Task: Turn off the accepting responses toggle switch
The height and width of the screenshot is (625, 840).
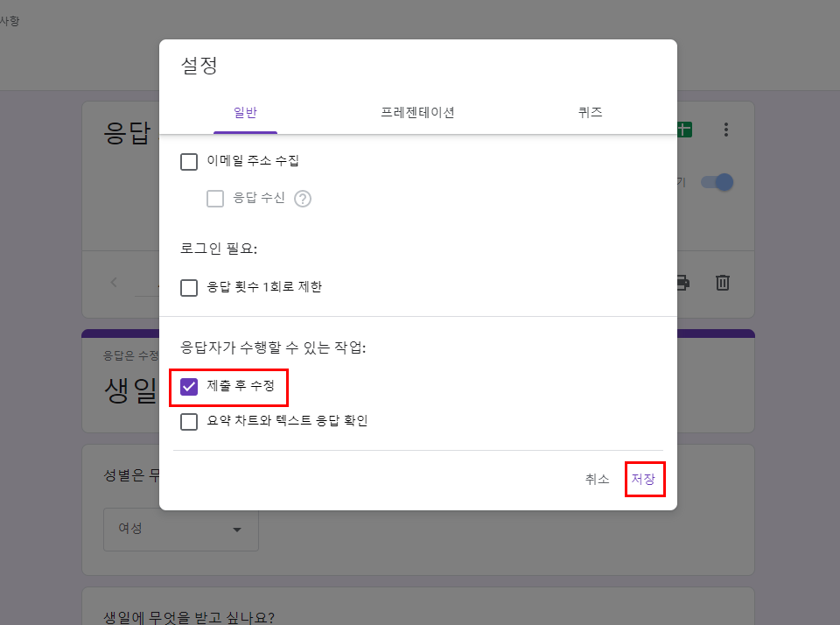Action: click(x=717, y=181)
